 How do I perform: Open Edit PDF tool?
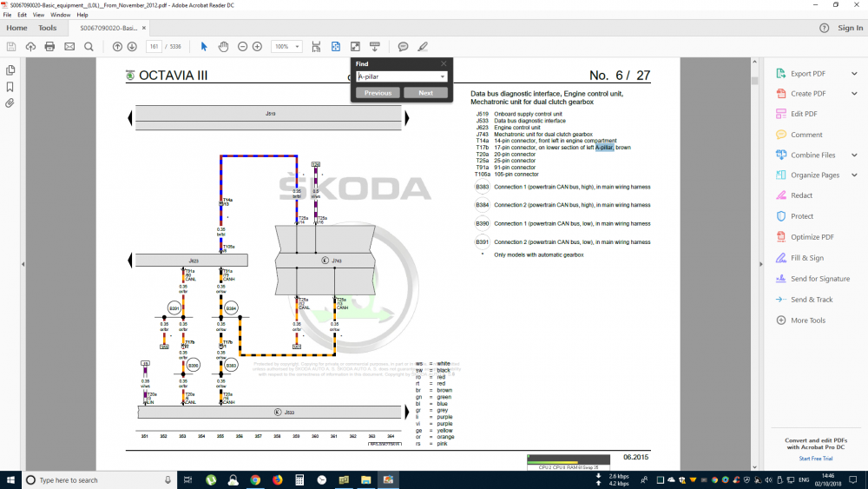[x=804, y=114]
